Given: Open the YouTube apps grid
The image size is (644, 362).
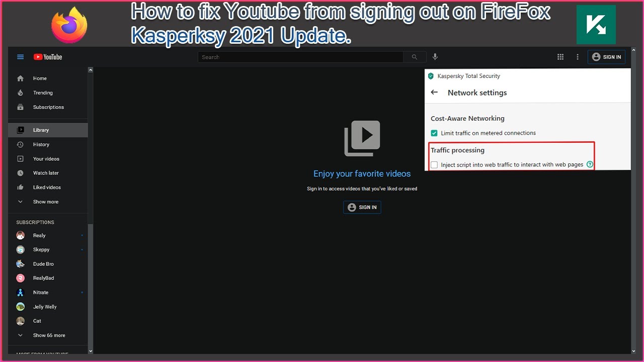Looking at the screenshot, I should 560,57.
